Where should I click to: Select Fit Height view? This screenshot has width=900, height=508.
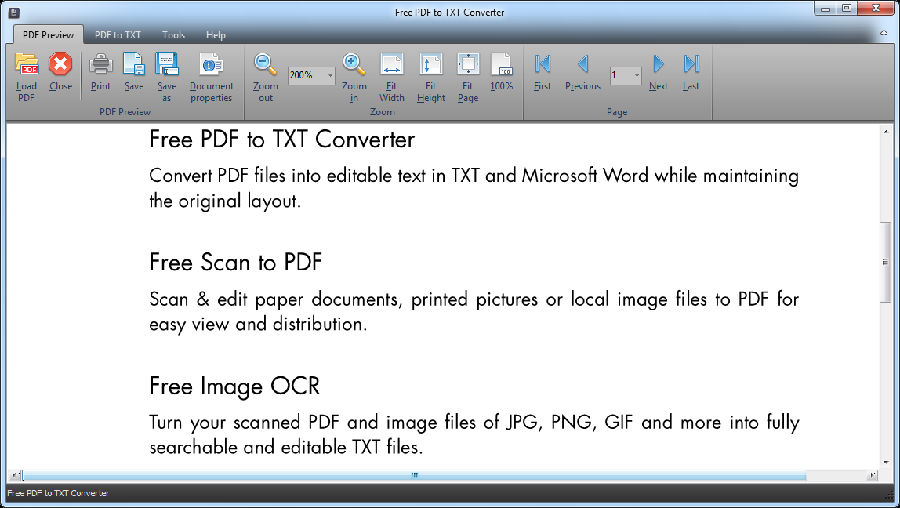431,66
